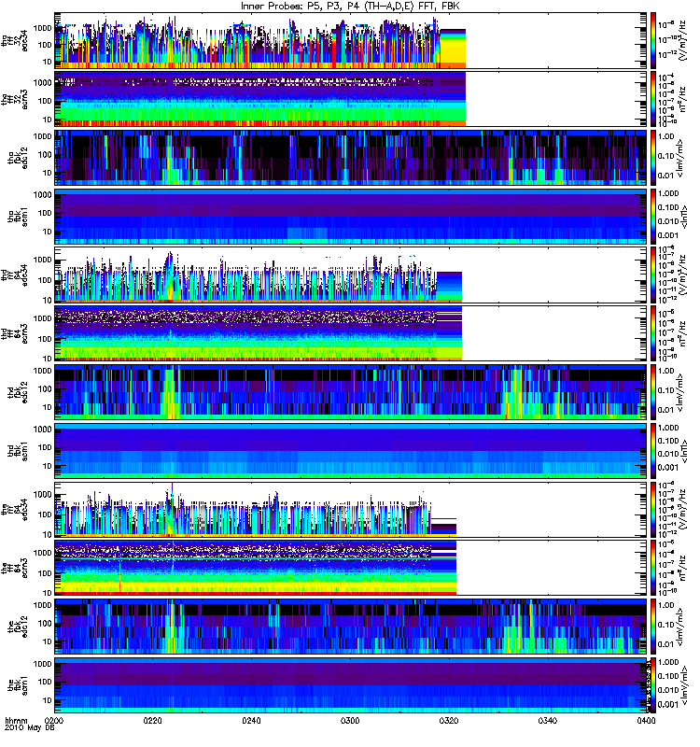Screen dimensions: 700x747
Task: Pick the color bar of the fff edc34
Action: point(653,509)
